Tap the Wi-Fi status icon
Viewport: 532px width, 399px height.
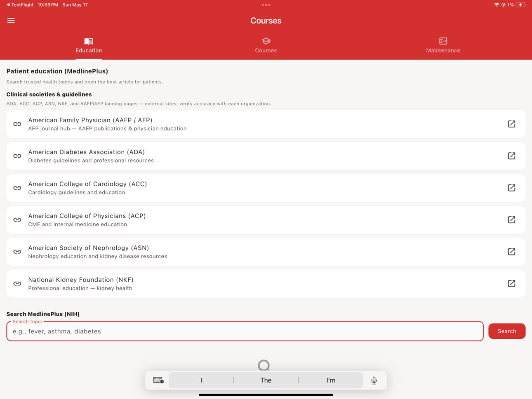pyautogui.click(x=497, y=5)
